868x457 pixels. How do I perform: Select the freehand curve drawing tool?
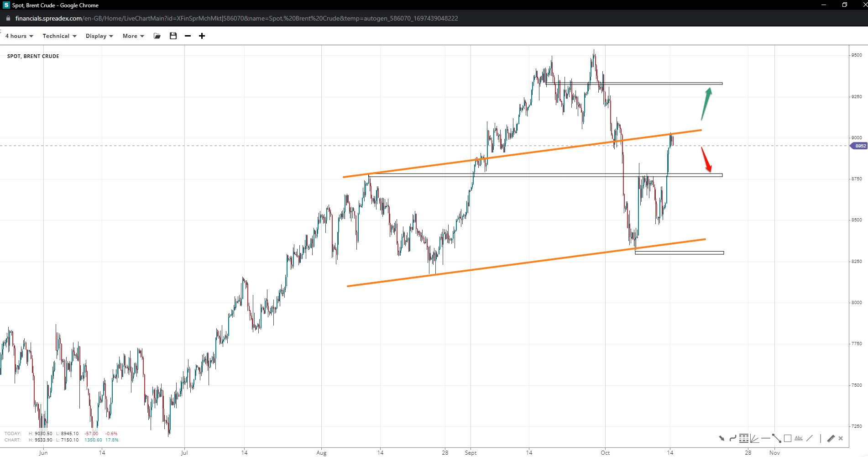pos(732,438)
